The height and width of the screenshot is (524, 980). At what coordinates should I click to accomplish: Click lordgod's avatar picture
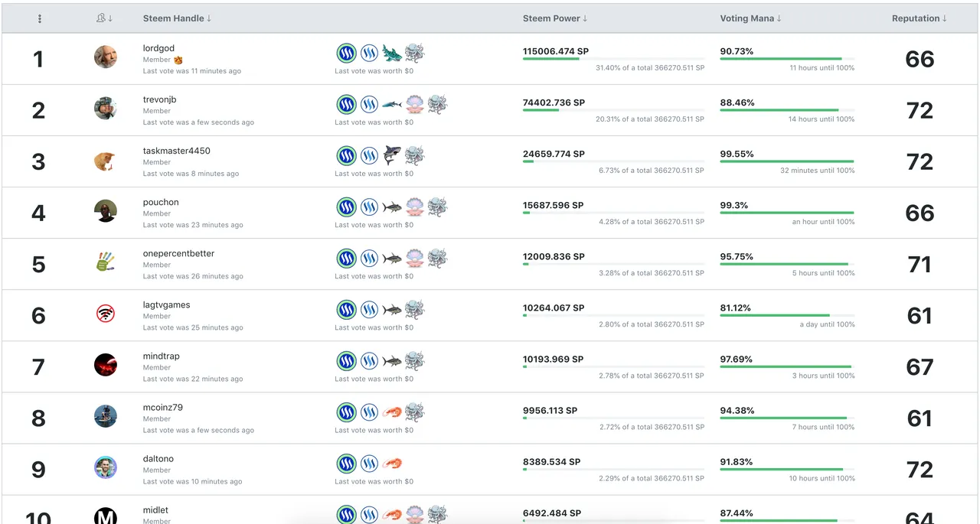pos(106,57)
